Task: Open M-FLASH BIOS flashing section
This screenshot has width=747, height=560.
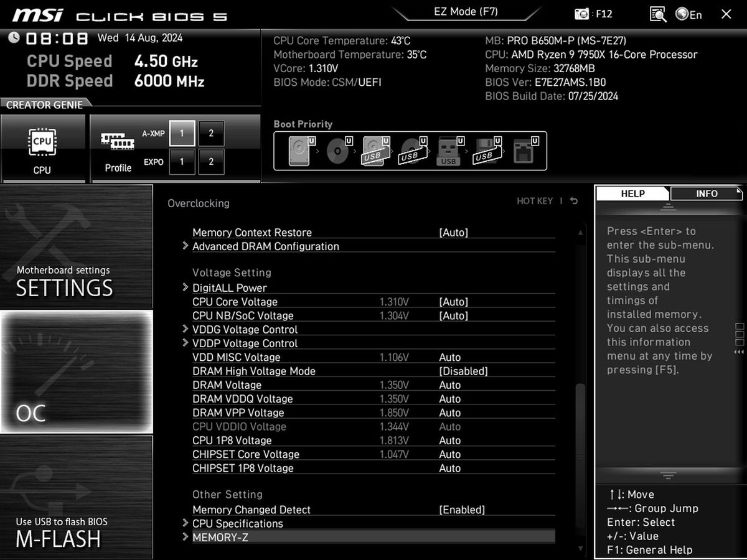Action: point(76,497)
